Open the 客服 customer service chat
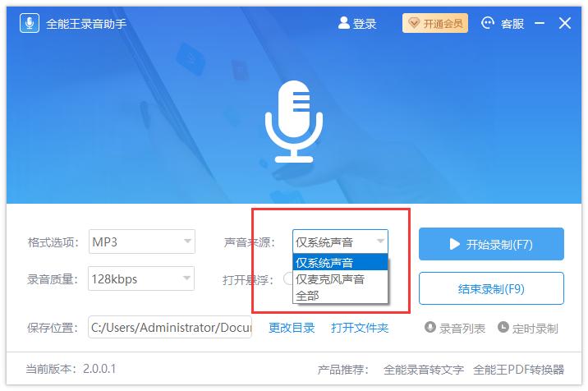The width and height of the screenshot is (588, 391). [489, 23]
